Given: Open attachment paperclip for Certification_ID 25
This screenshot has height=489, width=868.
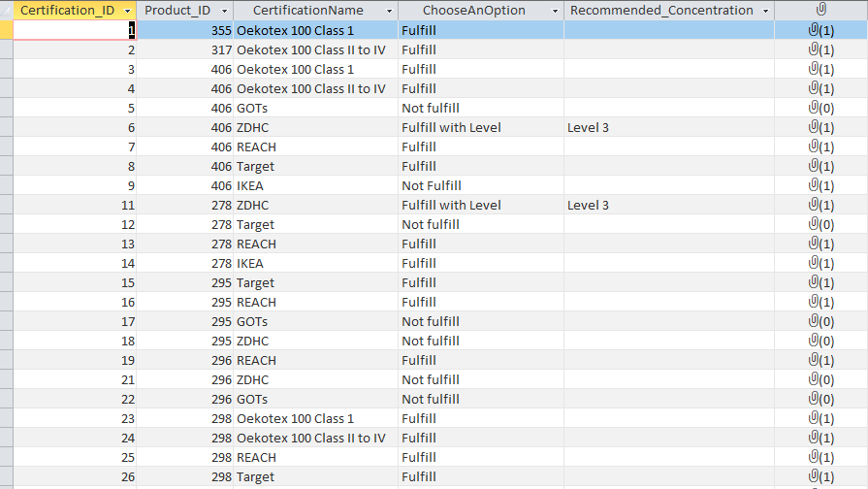Looking at the screenshot, I should point(813,457).
